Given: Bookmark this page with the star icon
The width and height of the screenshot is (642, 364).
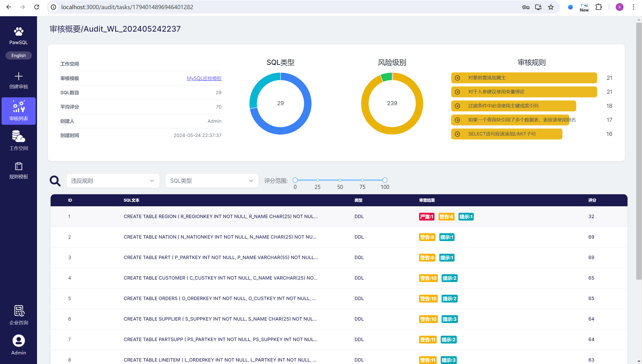Looking at the screenshot, I should pos(551,7).
